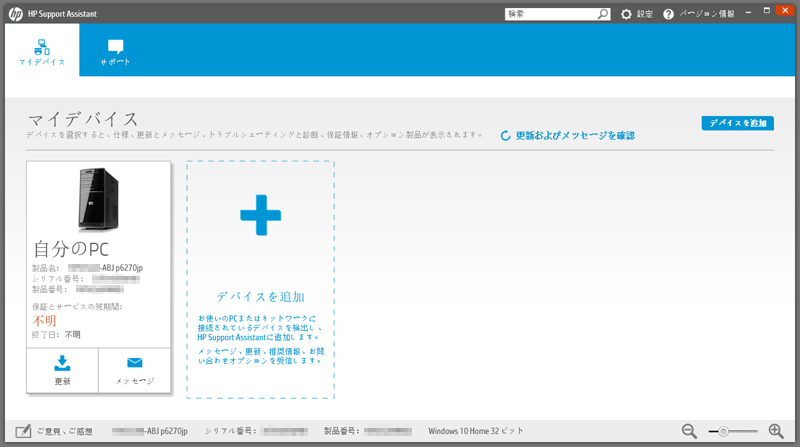Image resolution: width=800 pixels, height=447 pixels.
Task: Maximize the HP Support Assistant window
Action: point(766,11)
